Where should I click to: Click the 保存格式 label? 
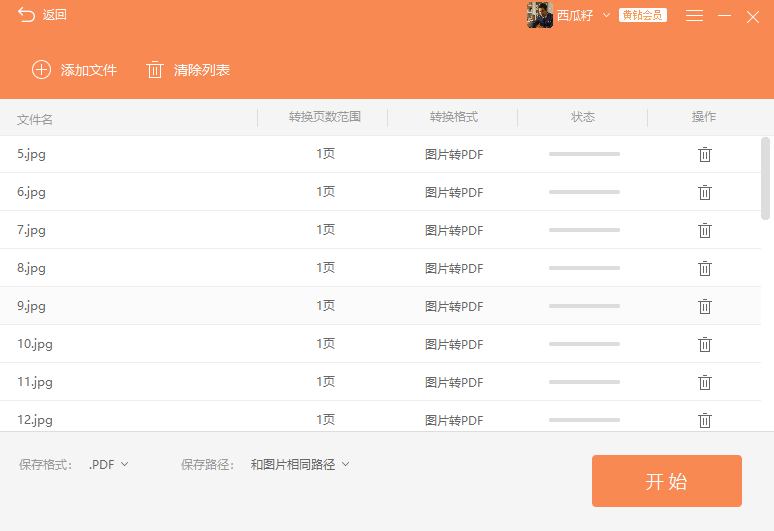45,464
